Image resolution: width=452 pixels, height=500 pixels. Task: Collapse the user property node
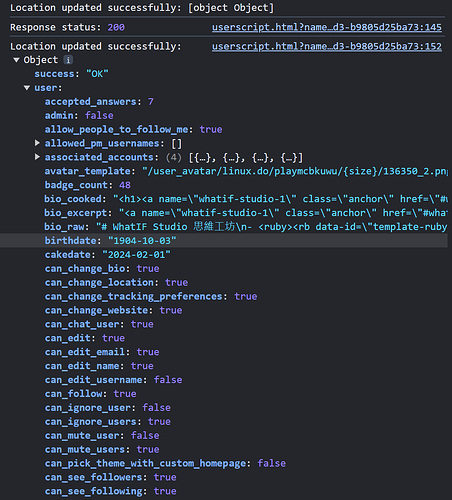click(27, 88)
